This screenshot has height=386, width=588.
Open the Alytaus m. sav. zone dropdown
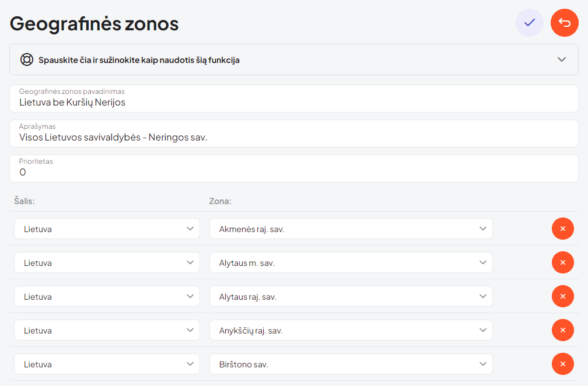click(351, 262)
